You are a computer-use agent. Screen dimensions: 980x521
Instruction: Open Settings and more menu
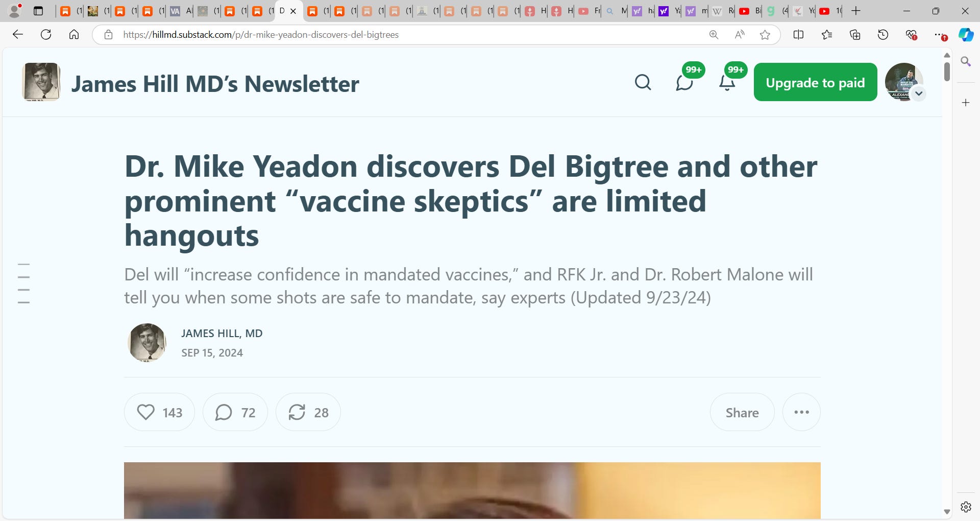point(940,35)
